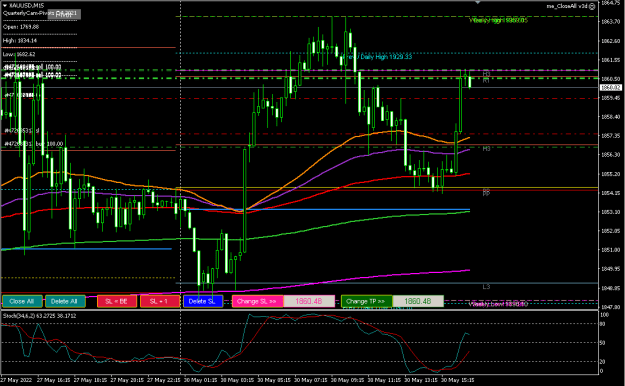Click the Delete All button

point(65,301)
